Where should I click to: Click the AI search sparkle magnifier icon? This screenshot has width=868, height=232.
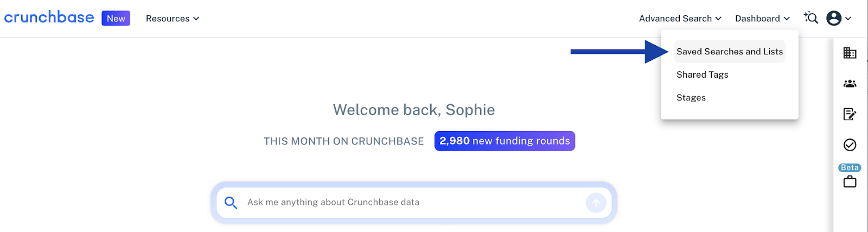tap(811, 18)
